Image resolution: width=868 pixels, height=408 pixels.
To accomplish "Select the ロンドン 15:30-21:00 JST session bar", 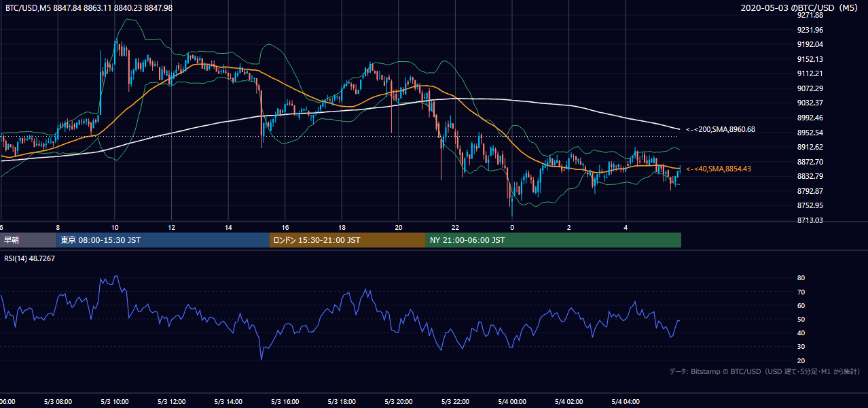I will [x=348, y=240].
